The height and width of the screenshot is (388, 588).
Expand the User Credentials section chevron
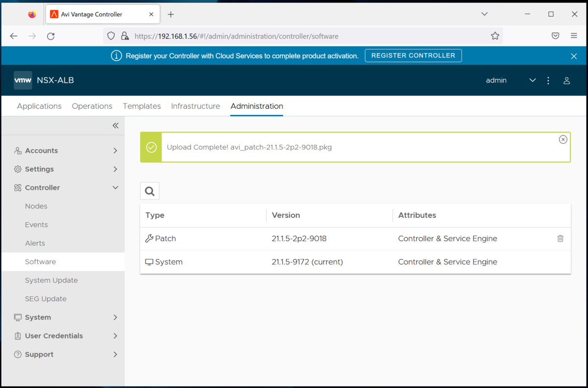[x=115, y=336]
